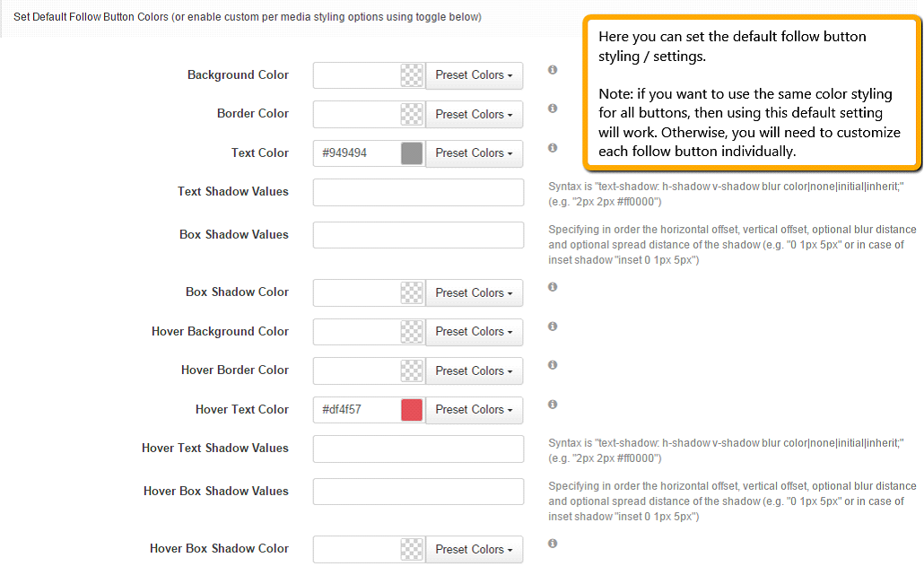Open Preset Colors dropdown for Text Color
The image size is (924, 575).
click(x=475, y=153)
